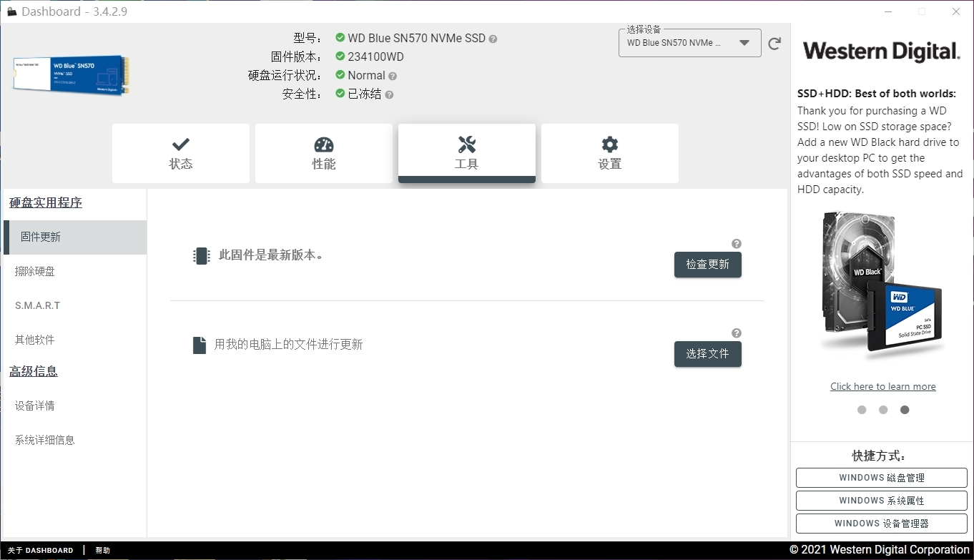Image resolution: width=974 pixels, height=560 pixels.
Task: Click 帮助 in the footer
Action: point(103,551)
